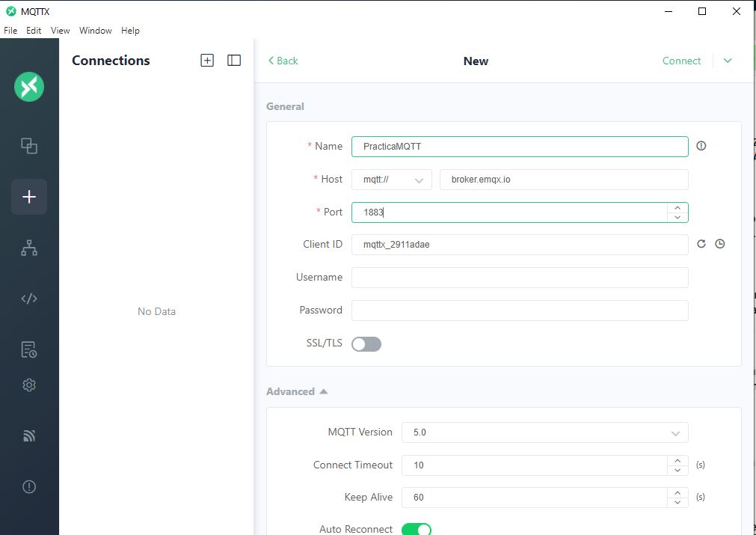Open the Connections page icon in sidebar
This screenshot has height=535, width=756.
29,146
